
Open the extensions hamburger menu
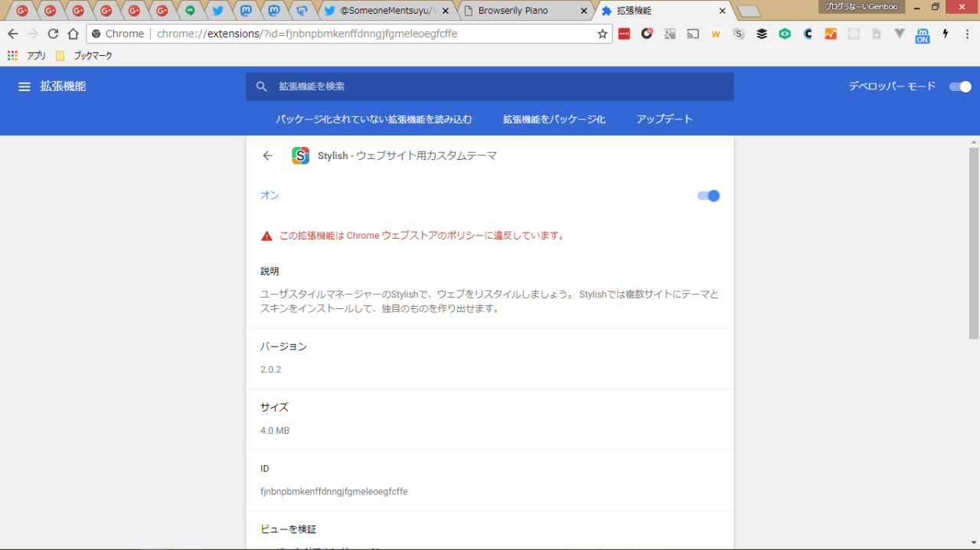24,86
